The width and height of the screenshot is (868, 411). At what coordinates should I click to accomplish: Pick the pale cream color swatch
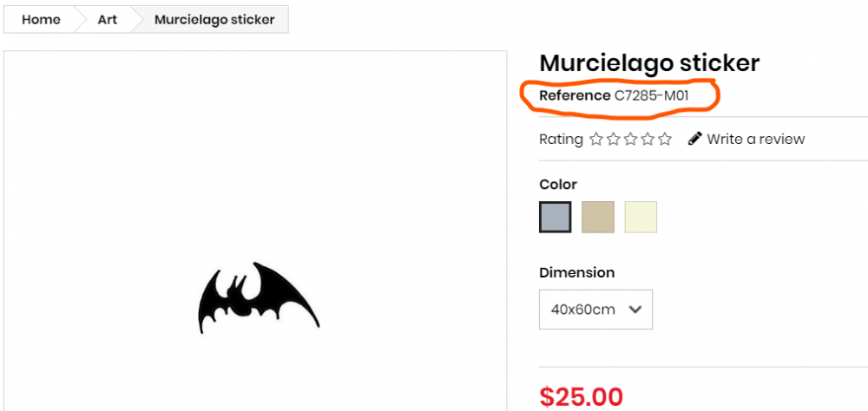pyautogui.click(x=641, y=217)
